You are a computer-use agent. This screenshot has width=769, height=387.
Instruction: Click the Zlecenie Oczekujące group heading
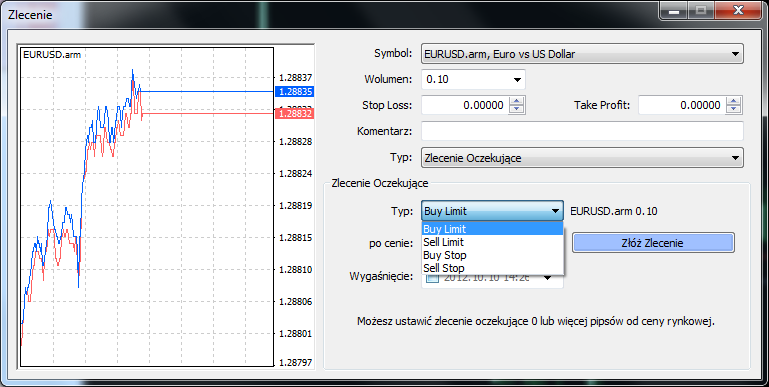click(x=380, y=183)
